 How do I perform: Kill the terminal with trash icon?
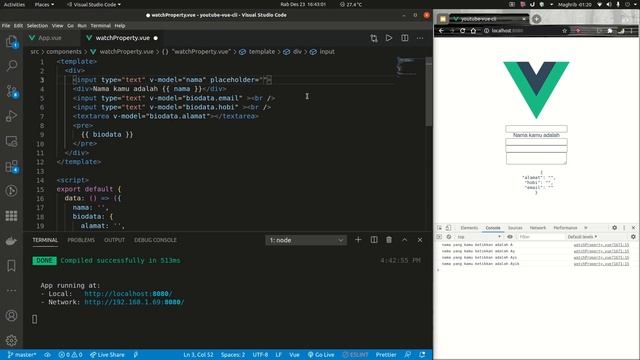[x=389, y=240]
